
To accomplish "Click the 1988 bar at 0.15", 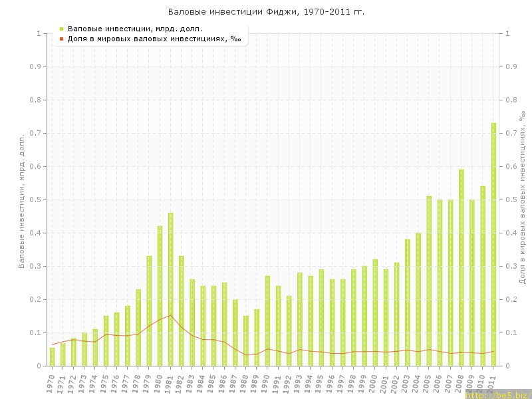I will tap(246, 340).
